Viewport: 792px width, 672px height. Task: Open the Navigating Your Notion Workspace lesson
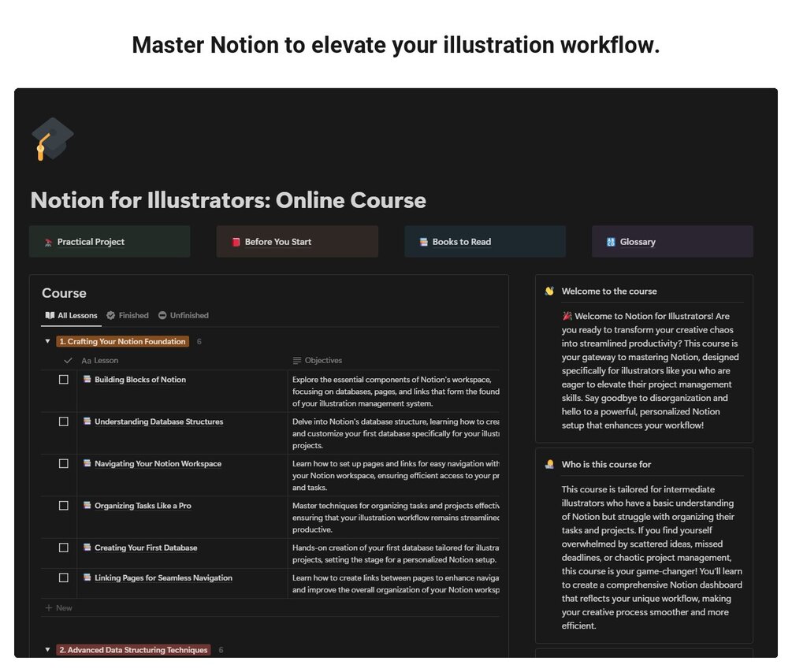coord(158,463)
